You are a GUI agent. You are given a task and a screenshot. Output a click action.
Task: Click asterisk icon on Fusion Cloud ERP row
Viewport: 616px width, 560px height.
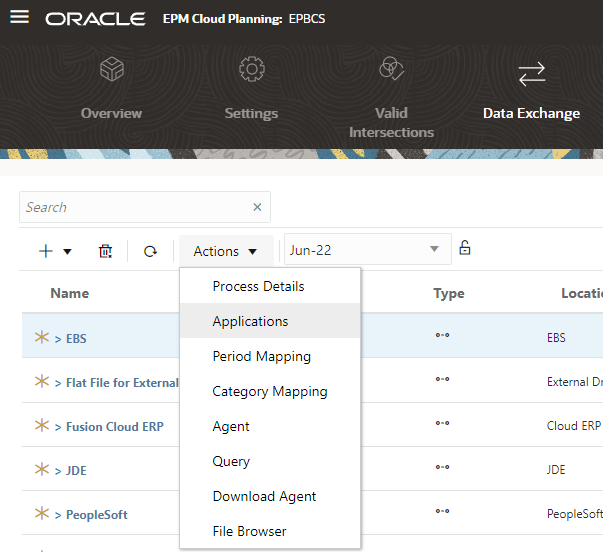click(x=42, y=425)
